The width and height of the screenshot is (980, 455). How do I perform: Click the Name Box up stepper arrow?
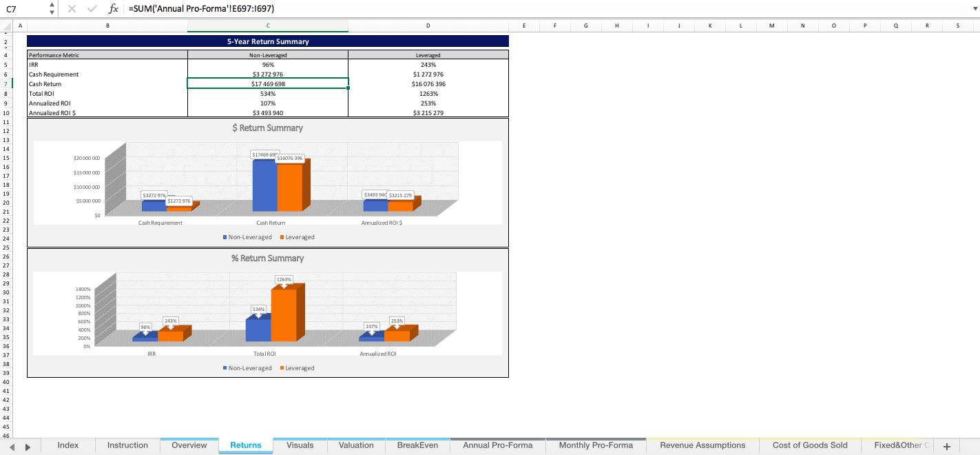(51, 6)
